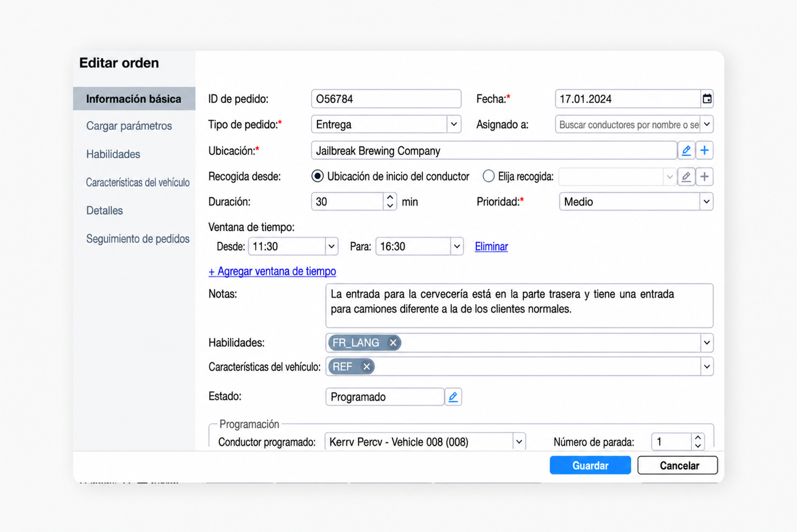Remove the FR_LANG skill tag
797x532 pixels.
[393, 343]
